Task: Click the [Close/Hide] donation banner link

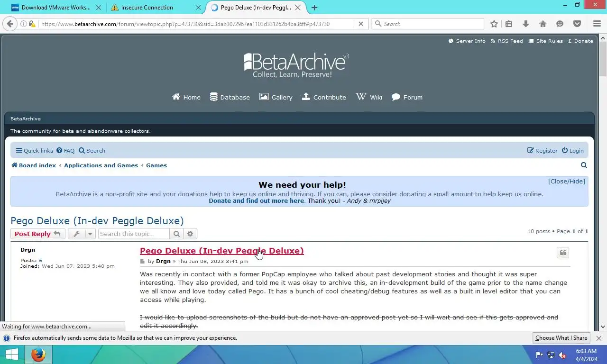Action: tap(567, 181)
